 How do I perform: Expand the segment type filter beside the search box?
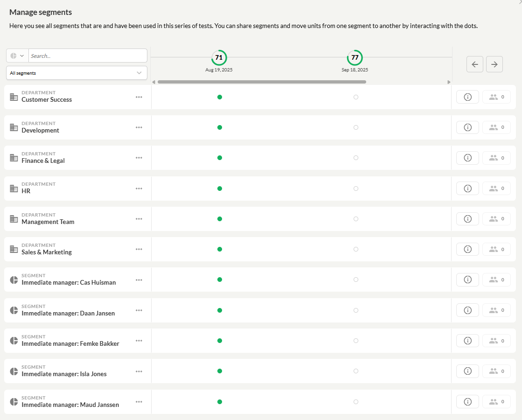[x=17, y=56]
